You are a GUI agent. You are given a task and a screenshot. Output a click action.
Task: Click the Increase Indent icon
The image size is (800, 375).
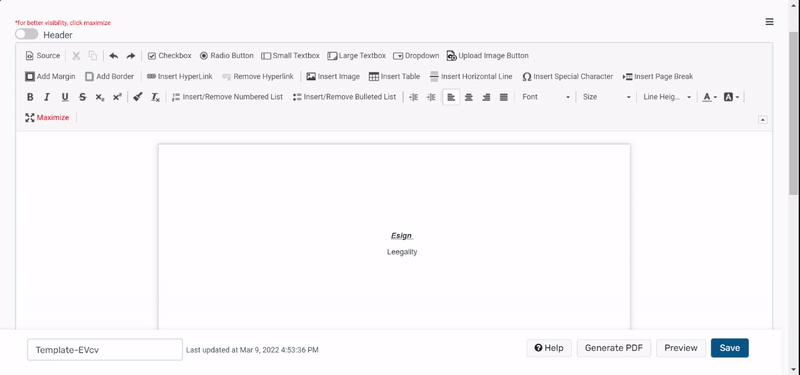[x=431, y=97]
